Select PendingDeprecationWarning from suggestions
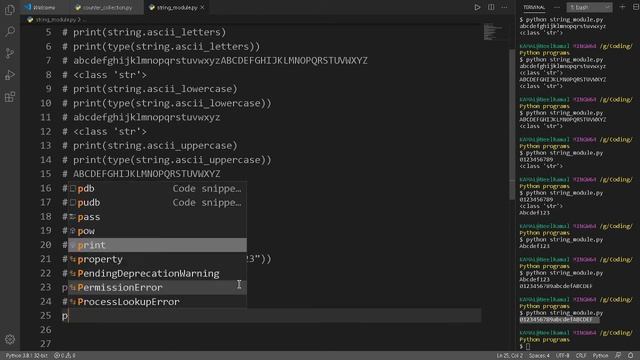 pos(157,273)
